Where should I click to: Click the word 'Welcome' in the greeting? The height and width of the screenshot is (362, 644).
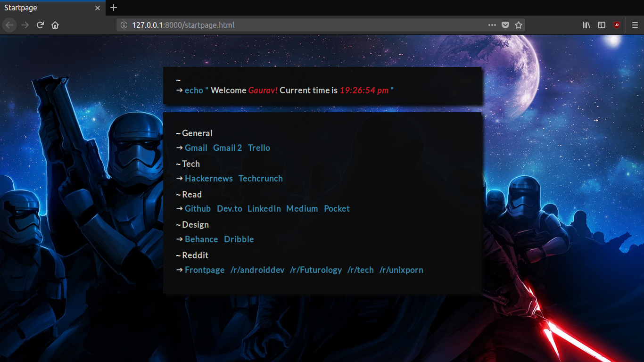click(x=229, y=90)
